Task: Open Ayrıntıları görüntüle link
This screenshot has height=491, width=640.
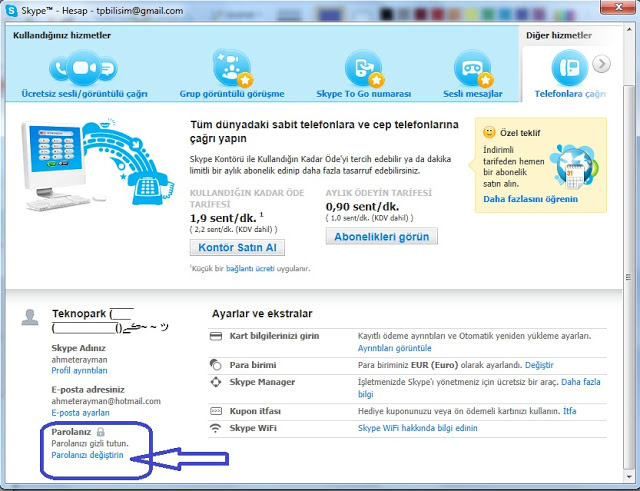Action: coord(394,348)
